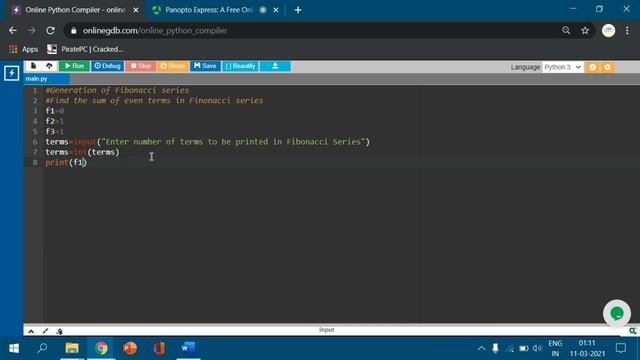This screenshot has width=640, height=360.
Task: Open the green chat bubble widget
Action: (x=617, y=313)
